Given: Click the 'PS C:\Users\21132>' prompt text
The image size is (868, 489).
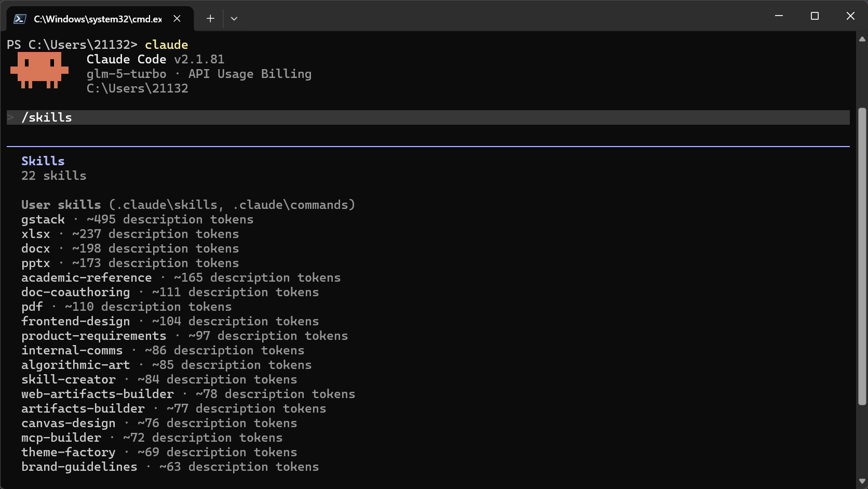Looking at the screenshot, I should 72,45.
